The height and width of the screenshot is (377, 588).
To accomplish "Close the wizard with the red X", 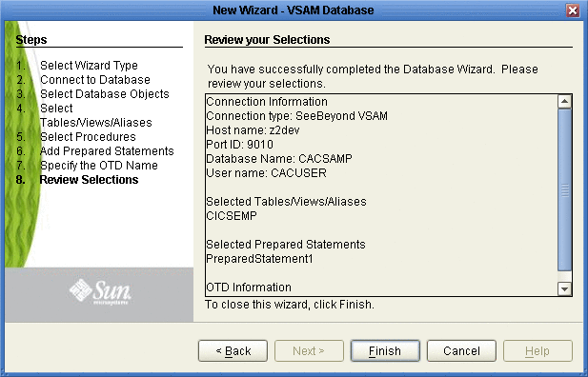I will 573,10.
